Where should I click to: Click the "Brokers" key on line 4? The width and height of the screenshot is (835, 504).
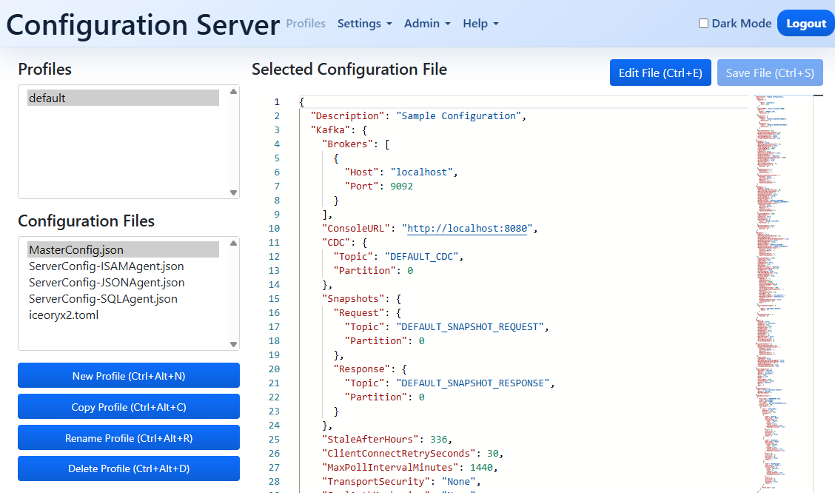coord(348,144)
